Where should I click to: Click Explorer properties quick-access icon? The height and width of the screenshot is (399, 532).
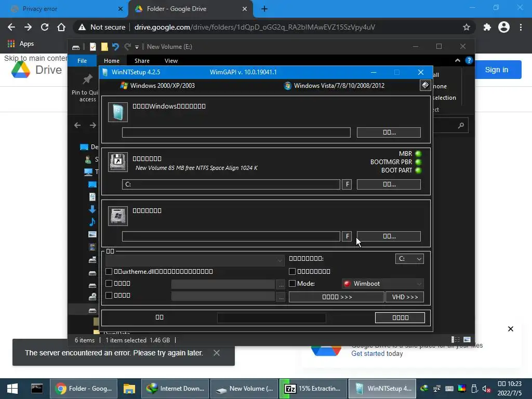92,47
